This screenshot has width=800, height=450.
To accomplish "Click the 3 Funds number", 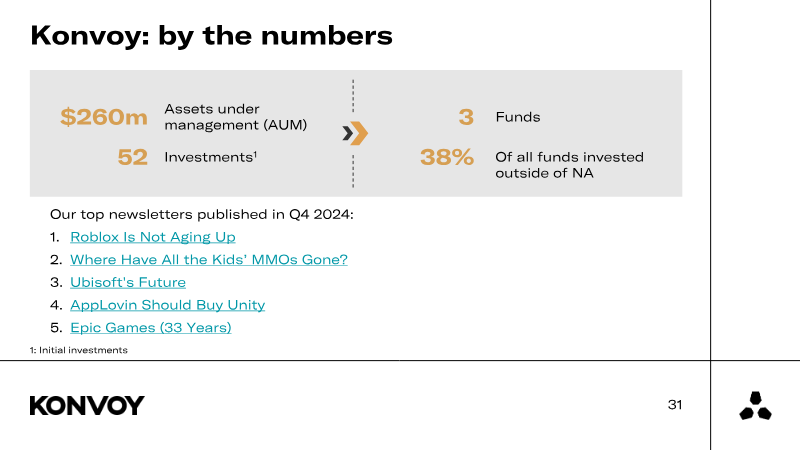I will (466, 117).
